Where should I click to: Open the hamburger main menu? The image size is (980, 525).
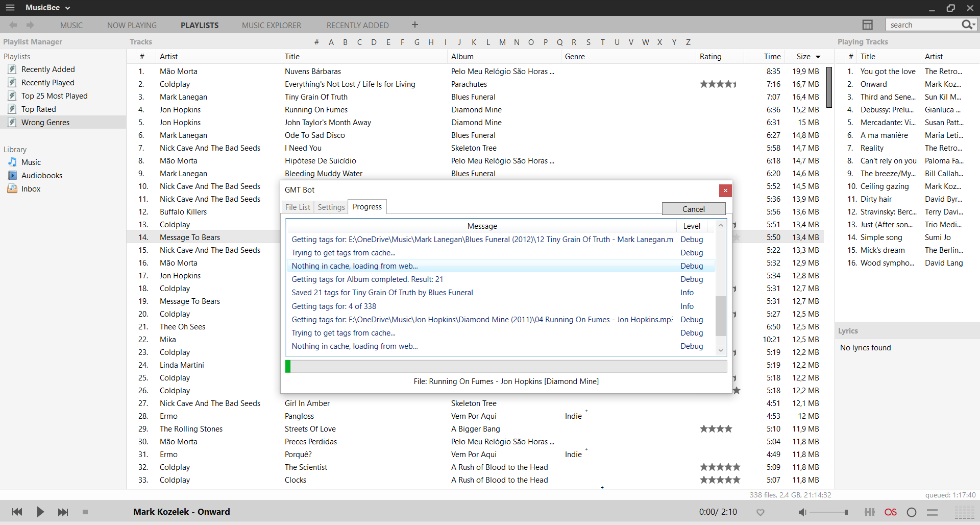[x=10, y=8]
